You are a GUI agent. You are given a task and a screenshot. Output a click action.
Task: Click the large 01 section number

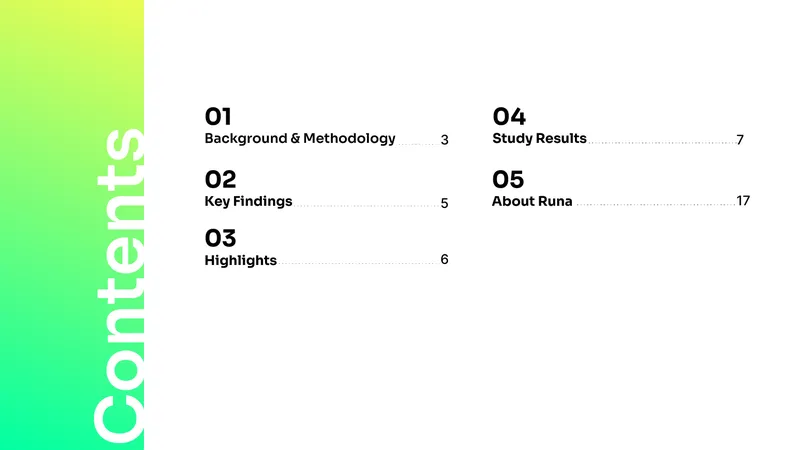(218, 116)
